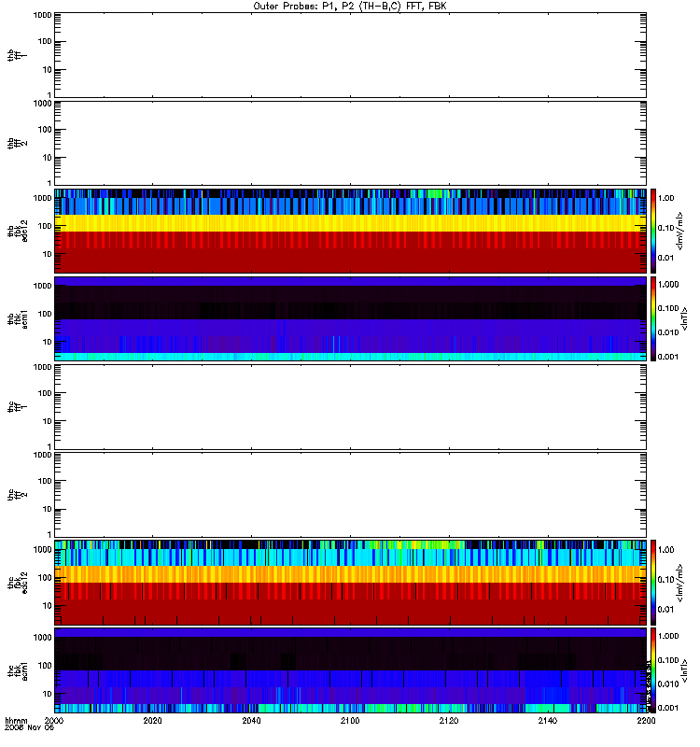Click '10' y-tick on 'thc fff 2' panel
Image resolution: width=700 pixels, height=747 pixels.
click(48, 509)
